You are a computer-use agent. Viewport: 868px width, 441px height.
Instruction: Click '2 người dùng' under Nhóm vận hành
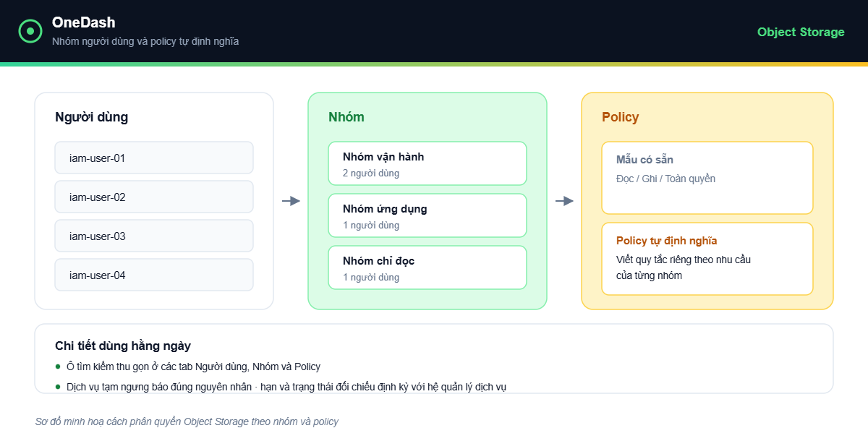click(x=371, y=174)
